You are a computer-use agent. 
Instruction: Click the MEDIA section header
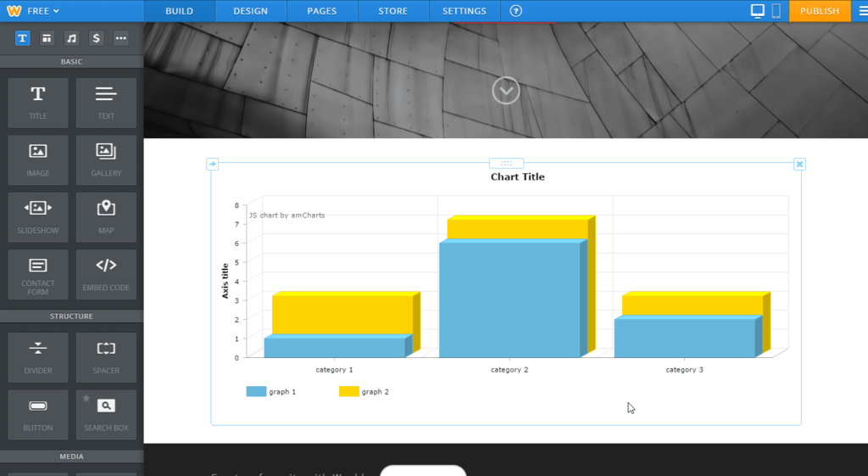pos(71,456)
